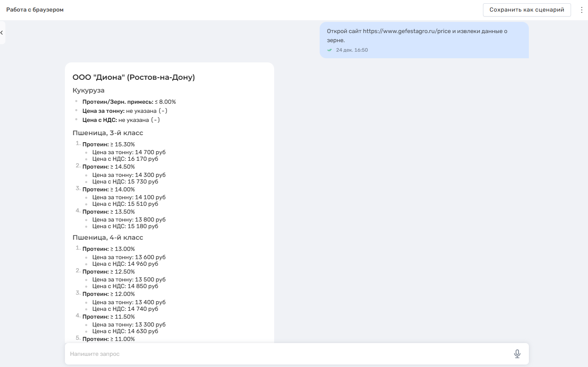This screenshot has width=588, height=367.
Task: Click the Работа с браузером page title
Action: click(35, 10)
